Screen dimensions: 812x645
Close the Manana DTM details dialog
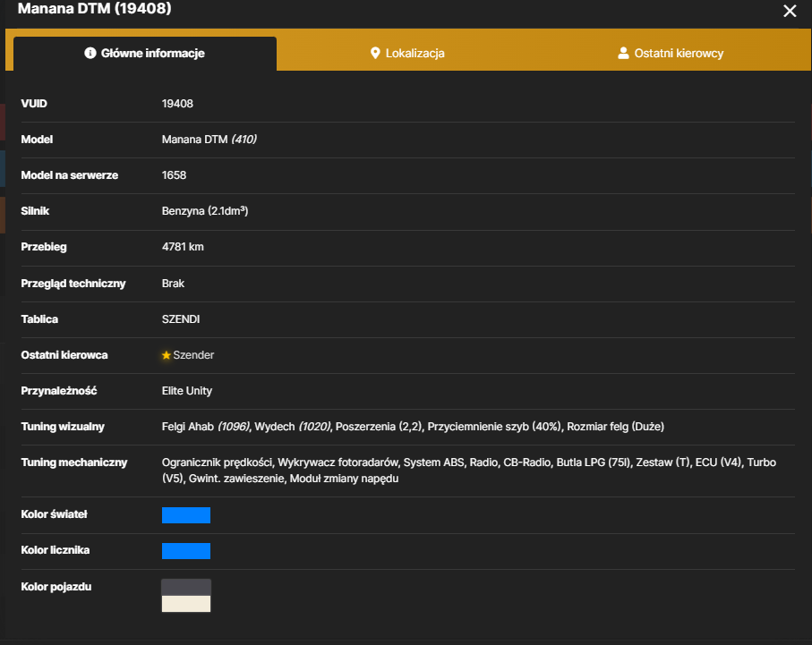tap(790, 11)
